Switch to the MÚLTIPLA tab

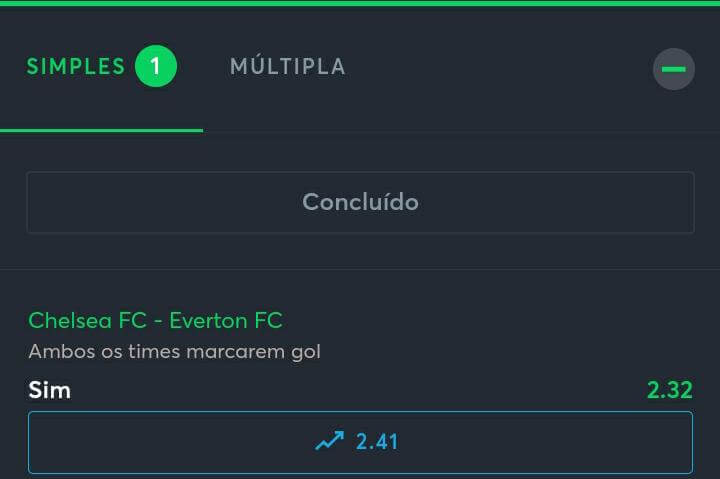pyautogui.click(x=287, y=67)
